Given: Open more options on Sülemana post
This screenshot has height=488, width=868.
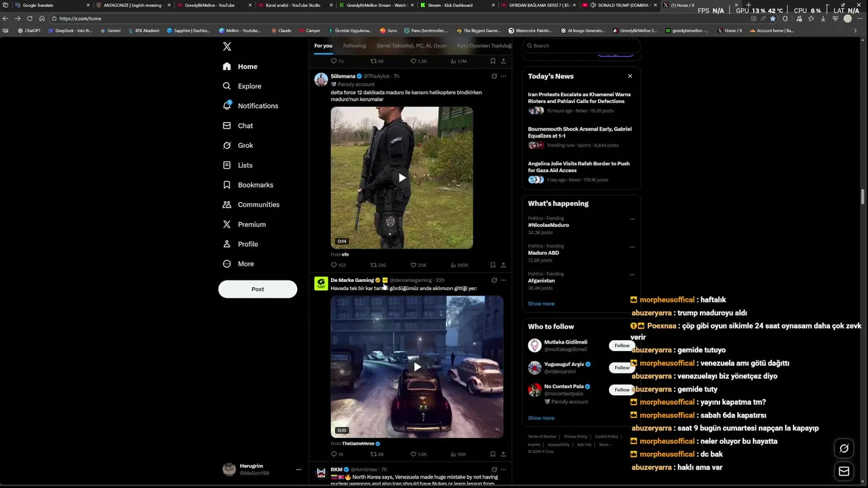Looking at the screenshot, I should [503, 76].
